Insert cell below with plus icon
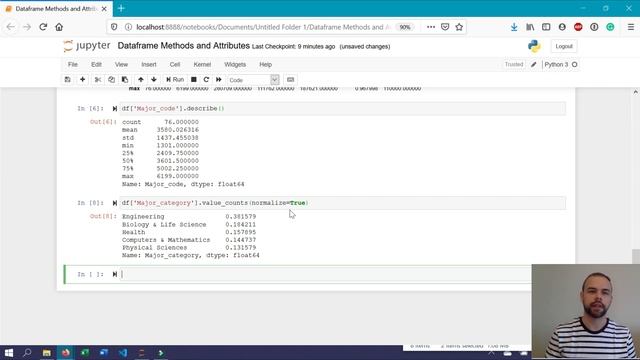 click(82, 80)
